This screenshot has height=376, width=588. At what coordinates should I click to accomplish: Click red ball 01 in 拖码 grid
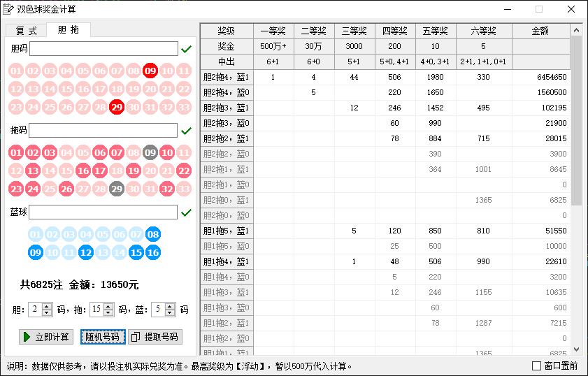16,152
